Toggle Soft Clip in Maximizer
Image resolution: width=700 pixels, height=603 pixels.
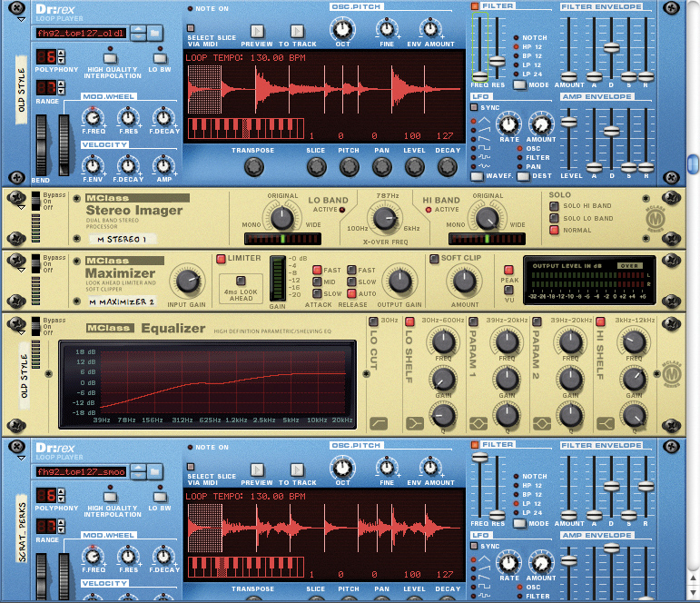point(434,259)
